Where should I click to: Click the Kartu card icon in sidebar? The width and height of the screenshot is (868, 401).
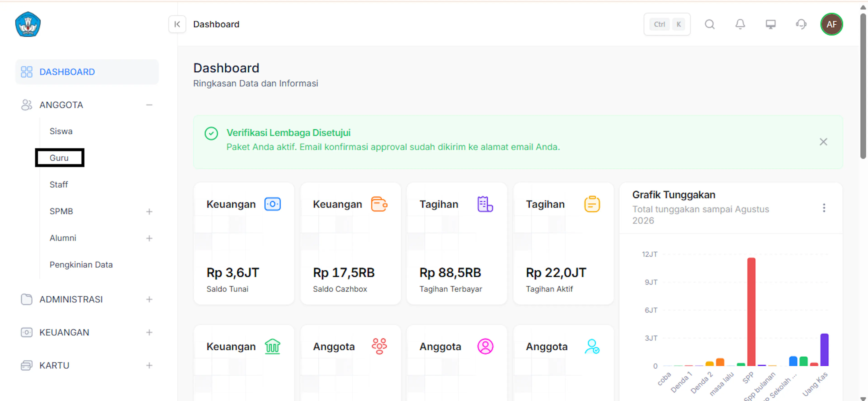tap(27, 365)
